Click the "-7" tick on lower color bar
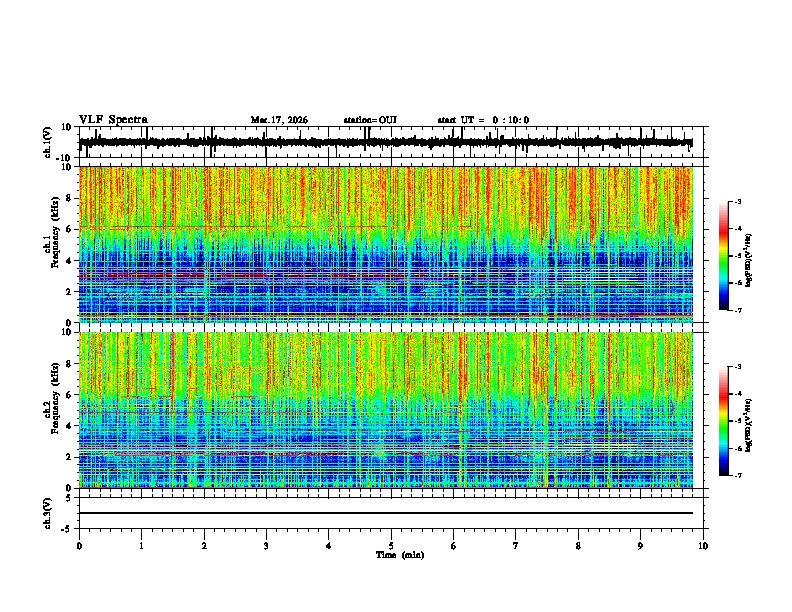Viewport: 792px width, 612px height. (737, 475)
